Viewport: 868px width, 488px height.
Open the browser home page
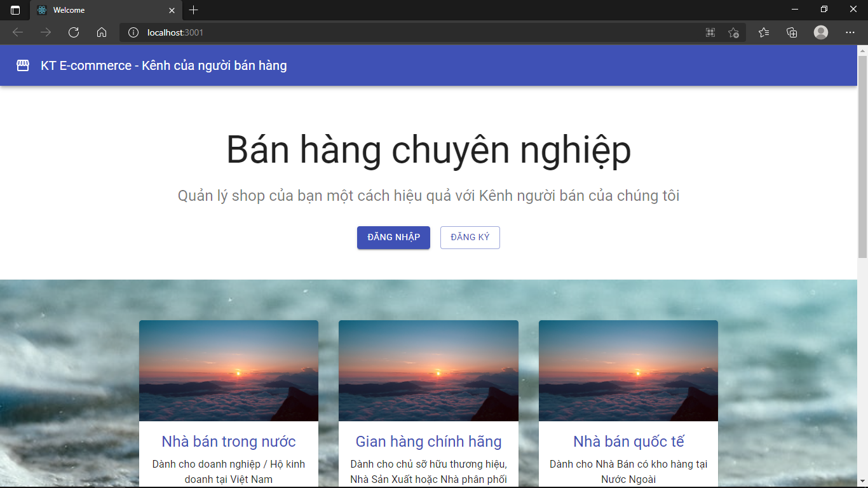pos(102,32)
